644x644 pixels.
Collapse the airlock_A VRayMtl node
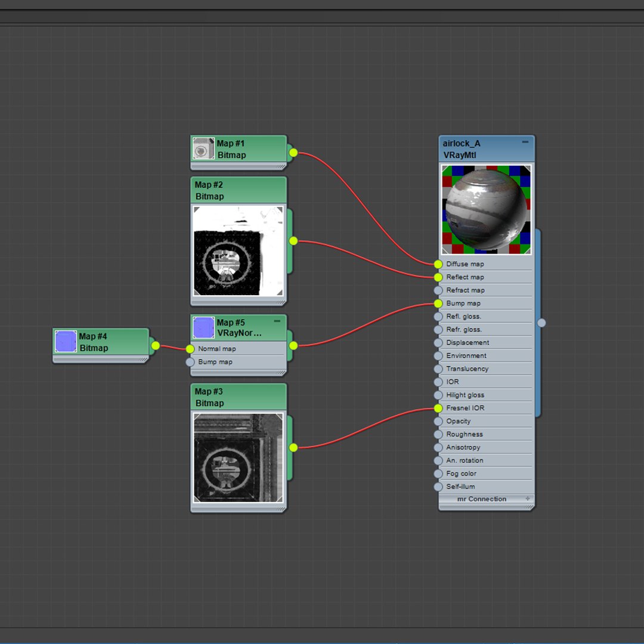[525, 142]
